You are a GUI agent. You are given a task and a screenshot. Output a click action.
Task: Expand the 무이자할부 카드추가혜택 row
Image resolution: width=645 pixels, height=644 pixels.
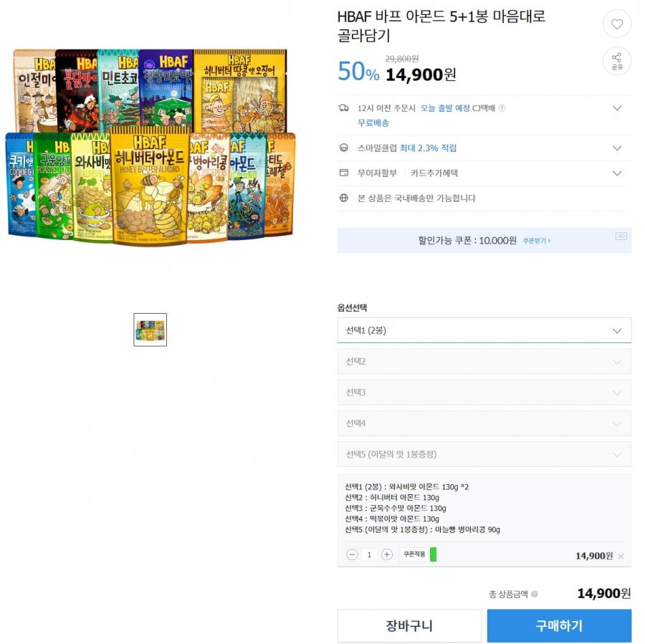tap(484, 173)
